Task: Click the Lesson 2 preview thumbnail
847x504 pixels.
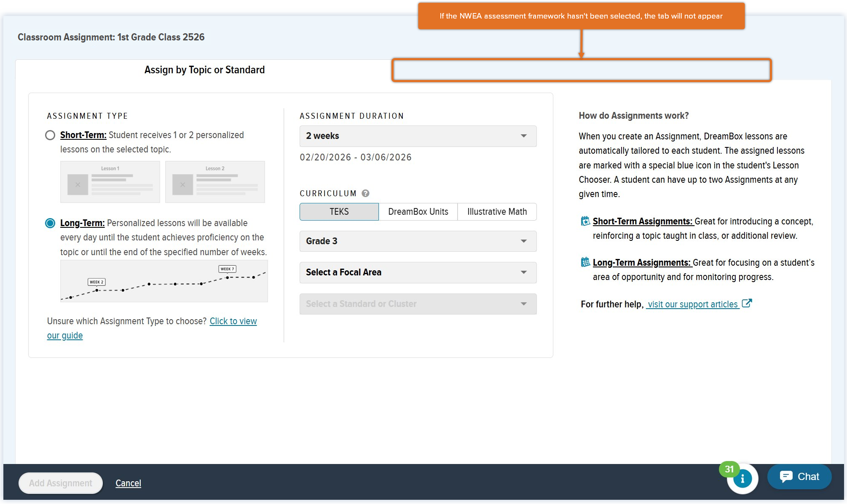Action: (x=215, y=182)
